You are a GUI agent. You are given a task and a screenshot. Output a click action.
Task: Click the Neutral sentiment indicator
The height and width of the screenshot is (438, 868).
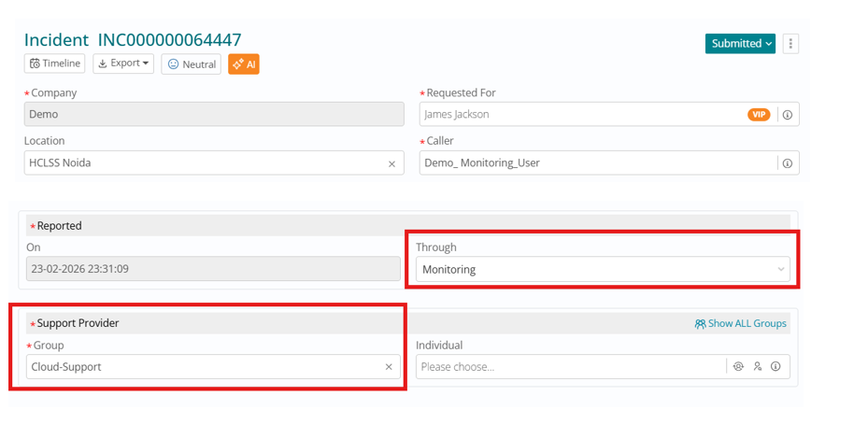coord(192,64)
